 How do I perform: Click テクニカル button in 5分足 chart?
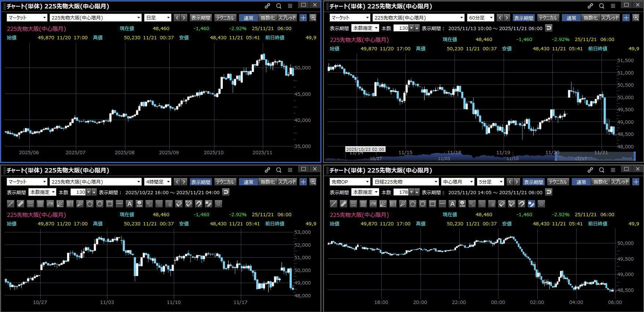point(557,182)
